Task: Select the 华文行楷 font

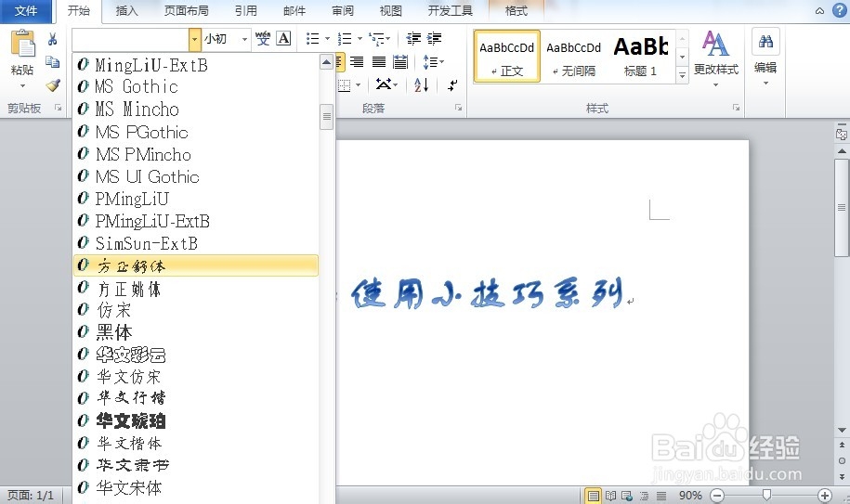Action: [196, 398]
